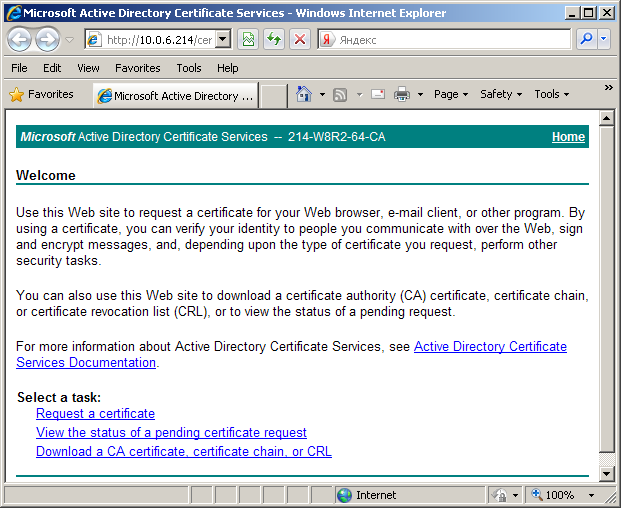The width and height of the screenshot is (621, 508).
Task: Open search provider options dropdown arrow
Action: (x=604, y=39)
